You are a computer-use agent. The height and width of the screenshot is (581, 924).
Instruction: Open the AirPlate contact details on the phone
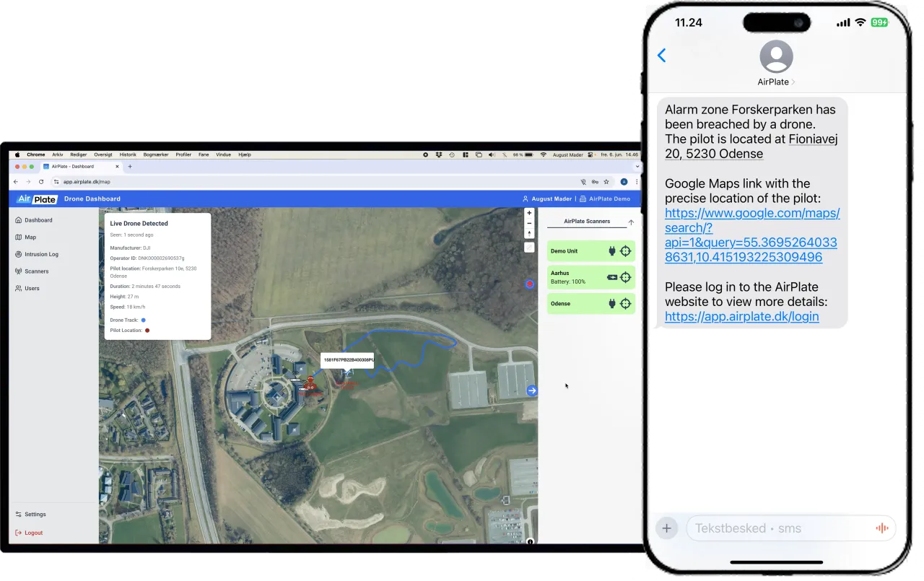click(776, 64)
